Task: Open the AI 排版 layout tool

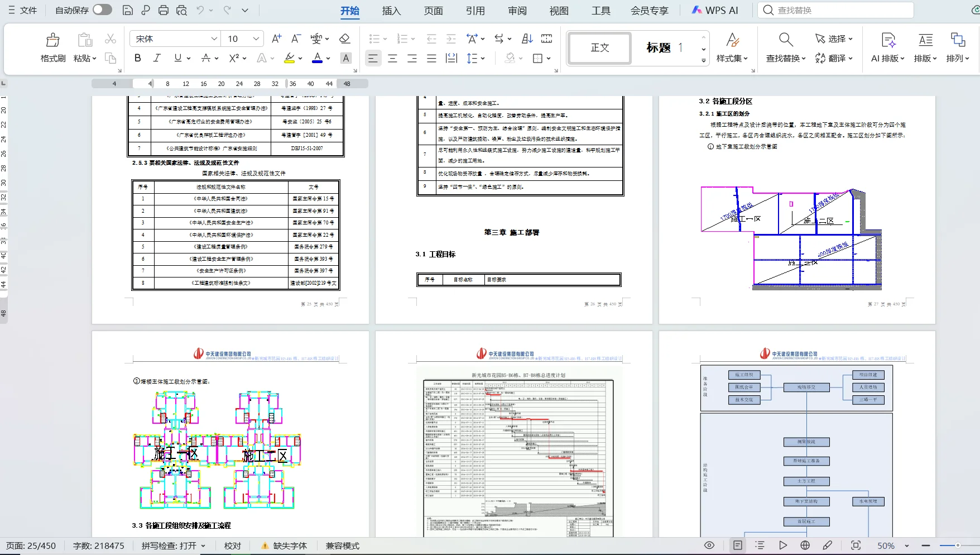Action: click(888, 47)
